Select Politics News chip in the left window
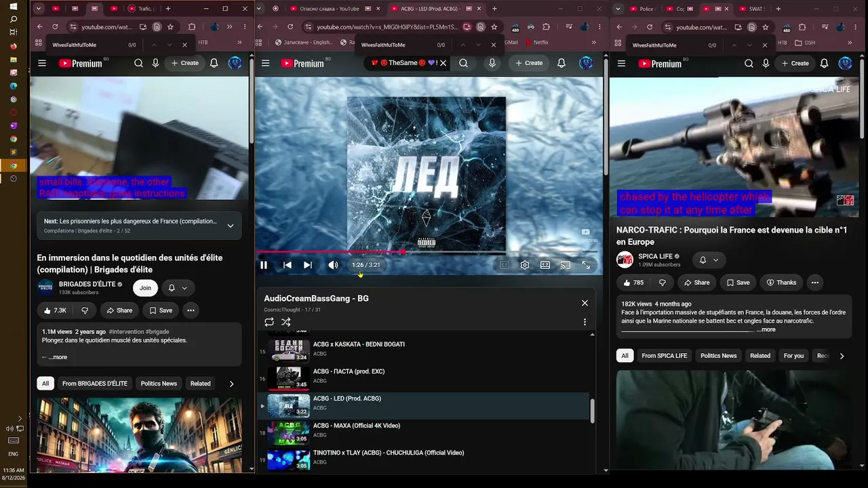868x488 pixels. click(159, 384)
